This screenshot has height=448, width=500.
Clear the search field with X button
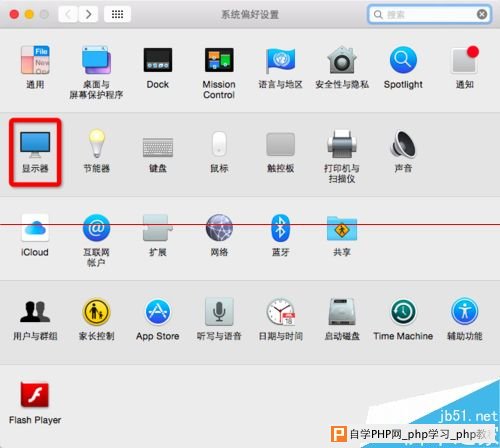482,14
